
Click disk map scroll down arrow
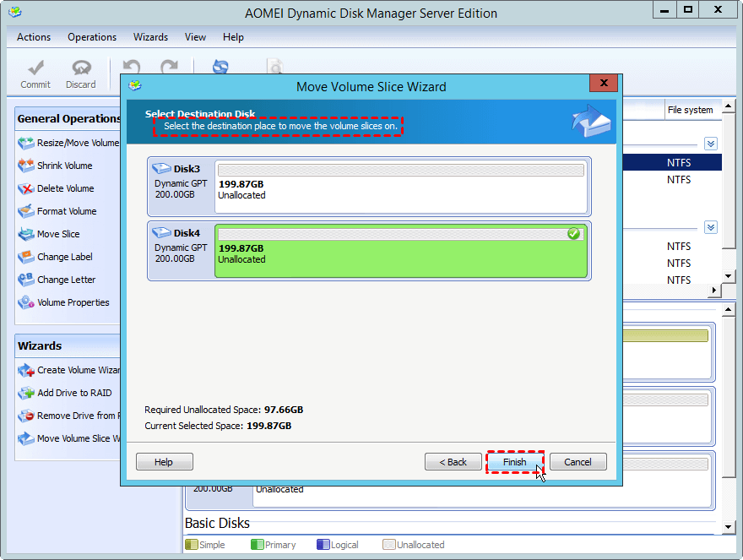tap(729, 526)
